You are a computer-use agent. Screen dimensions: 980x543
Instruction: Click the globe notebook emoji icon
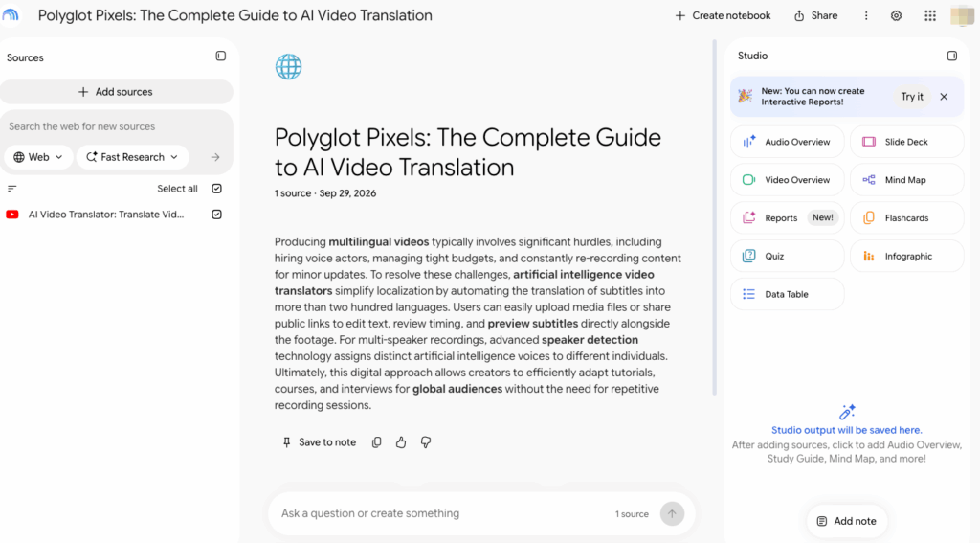click(289, 66)
